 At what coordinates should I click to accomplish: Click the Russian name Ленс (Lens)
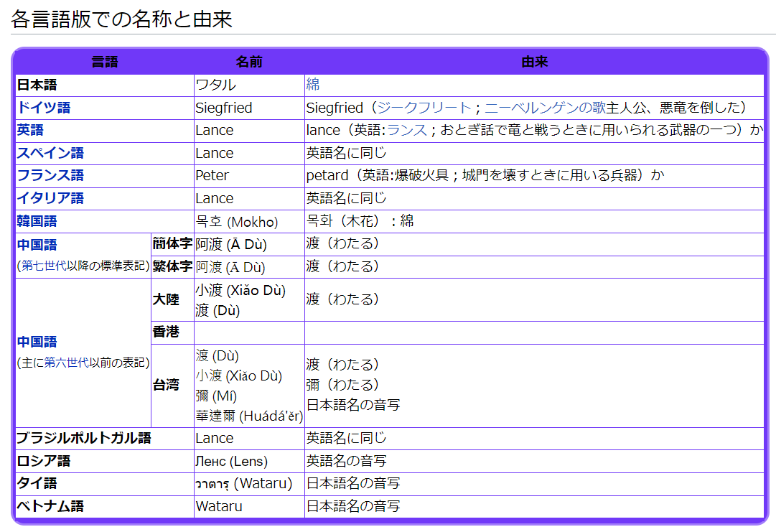coord(232,461)
